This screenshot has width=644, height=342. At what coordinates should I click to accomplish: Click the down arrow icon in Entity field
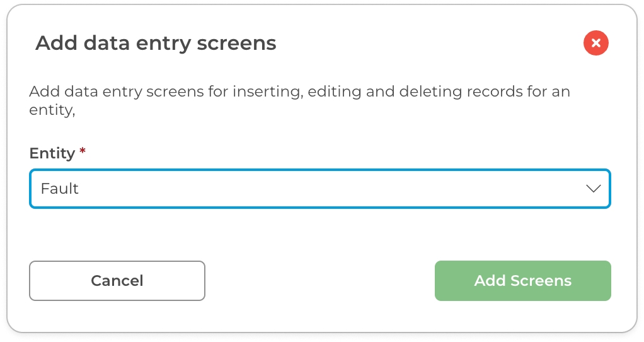point(593,189)
